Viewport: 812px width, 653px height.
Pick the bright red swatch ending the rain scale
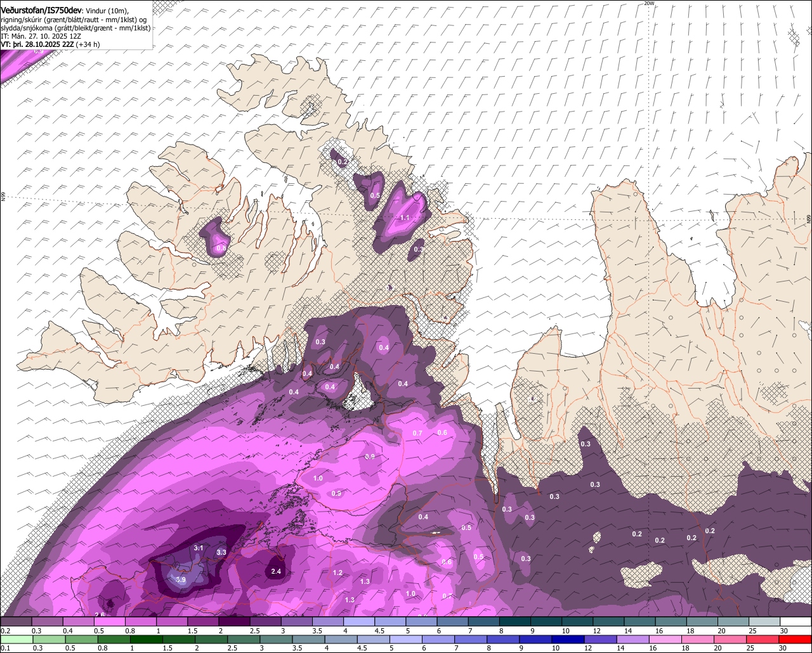(x=796, y=639)
